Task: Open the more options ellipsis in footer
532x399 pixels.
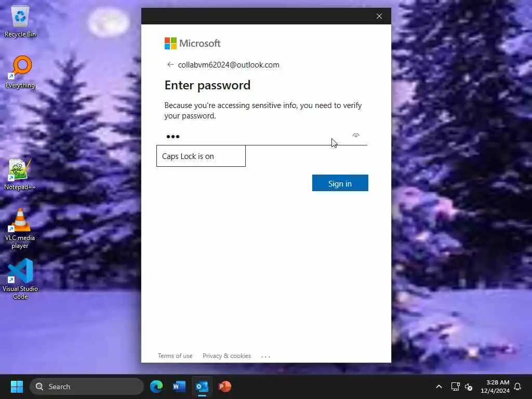Action: [265, 356]
